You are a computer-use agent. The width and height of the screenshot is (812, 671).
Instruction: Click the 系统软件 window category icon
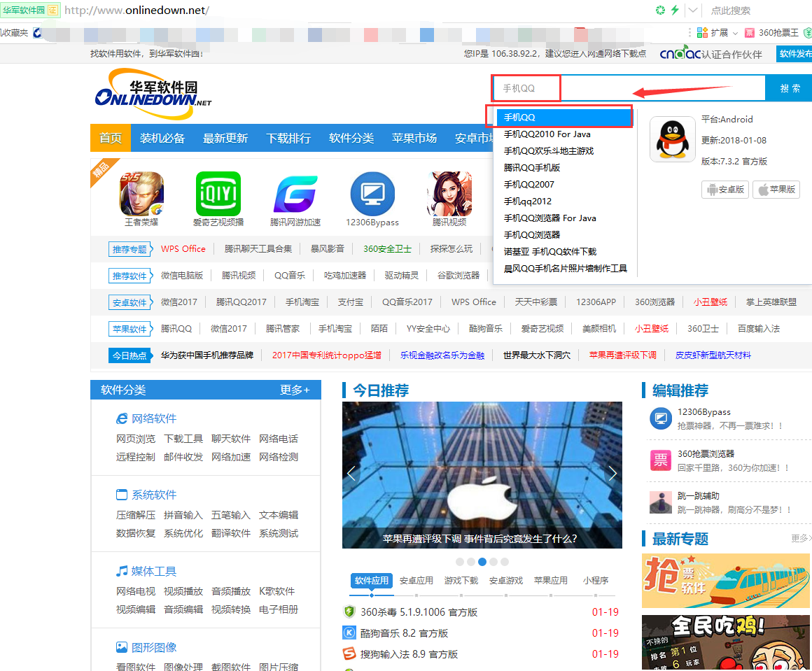click(122, 495)
